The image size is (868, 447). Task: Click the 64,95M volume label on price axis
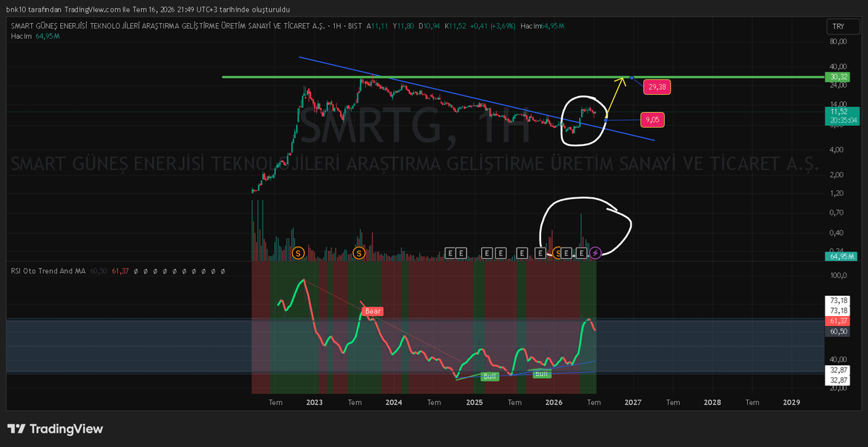(x=840, y=257)
